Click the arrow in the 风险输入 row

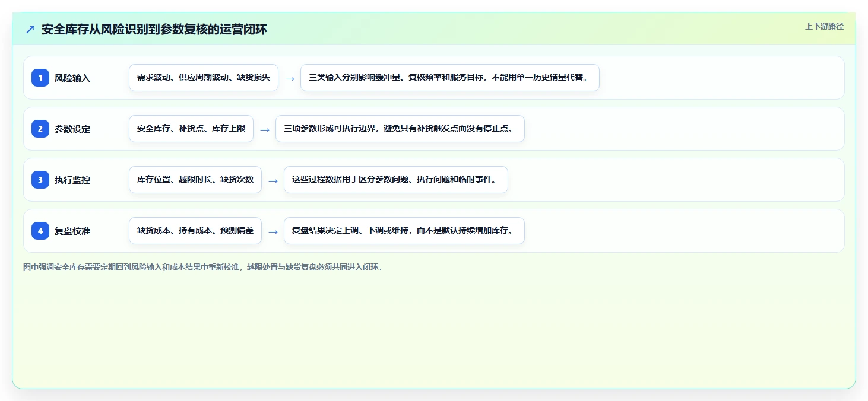tap(289, 78)
